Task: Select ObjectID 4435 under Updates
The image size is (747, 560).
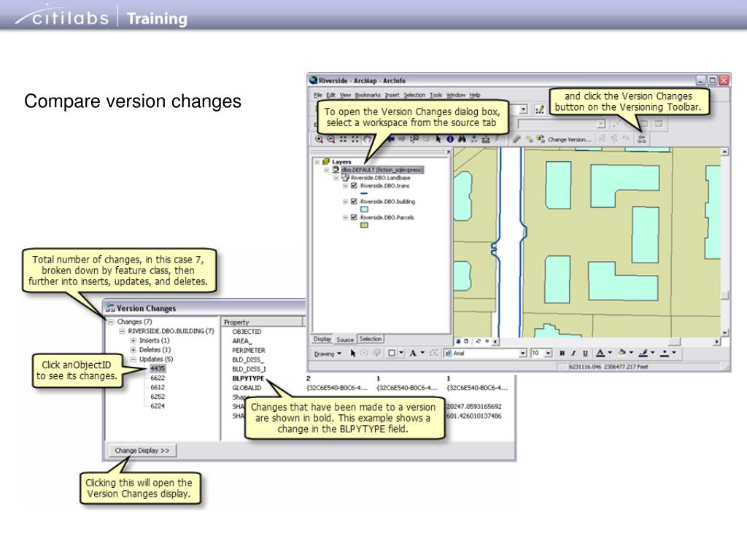Action: point(158,368)
